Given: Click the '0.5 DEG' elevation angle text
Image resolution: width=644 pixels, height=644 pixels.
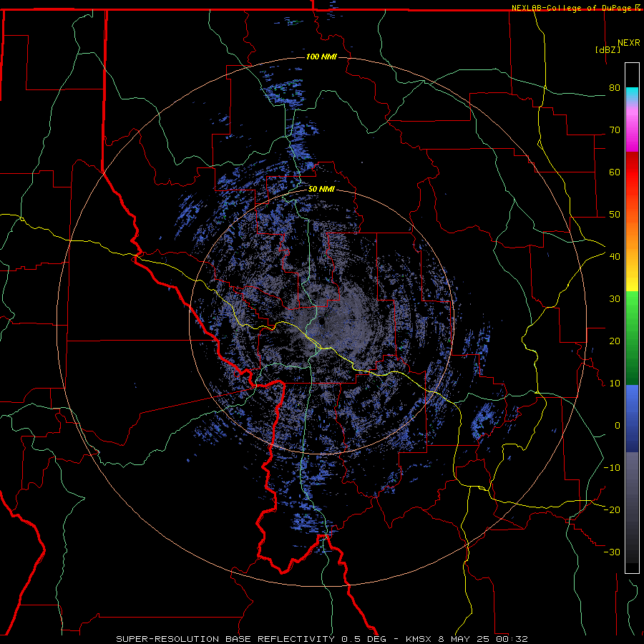Looking at the screenshot, I should tap(364, 639).
